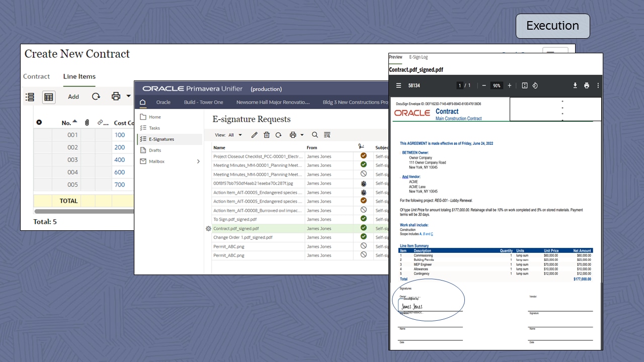The height and width of the screenshot is (362, 644).
Task: Expand the Mailbox sidebar item
Action: tap(198, 161)
